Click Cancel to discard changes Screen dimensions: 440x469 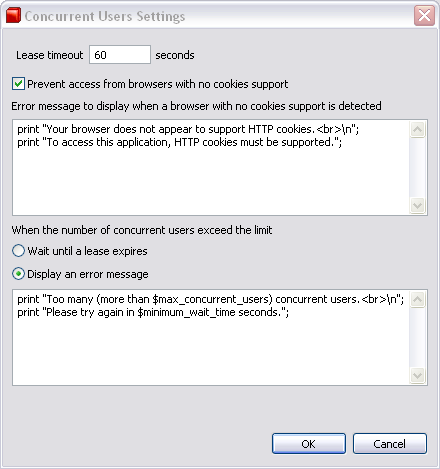click(x=390, y=444)
